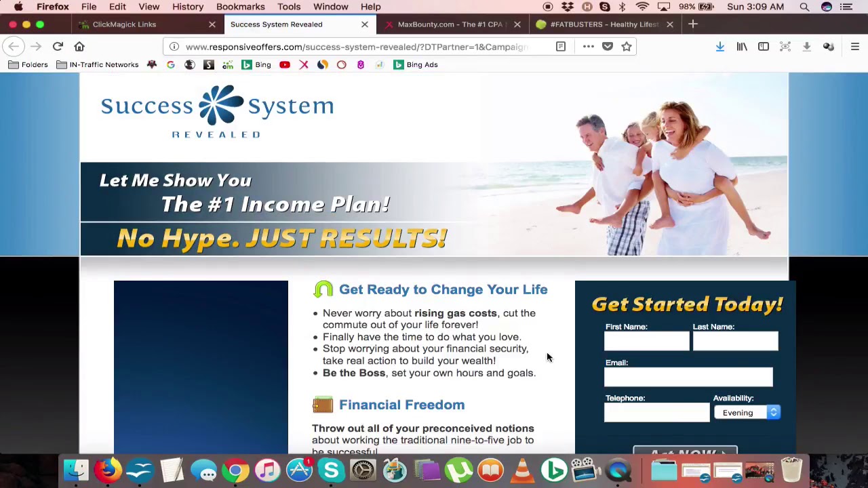Open Notification Center in menu bar
Image resolution: width=868 pixels, height=488 pixels.
click(x=846, y=7)
